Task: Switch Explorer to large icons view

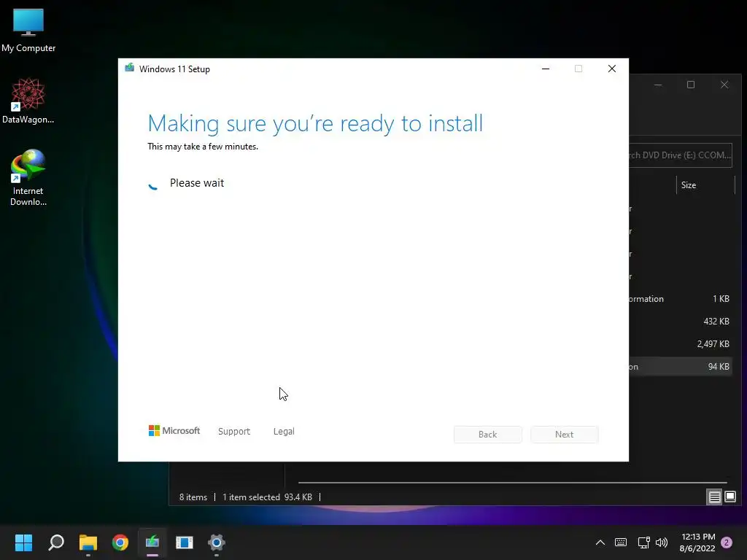Action: coord(730,497)
